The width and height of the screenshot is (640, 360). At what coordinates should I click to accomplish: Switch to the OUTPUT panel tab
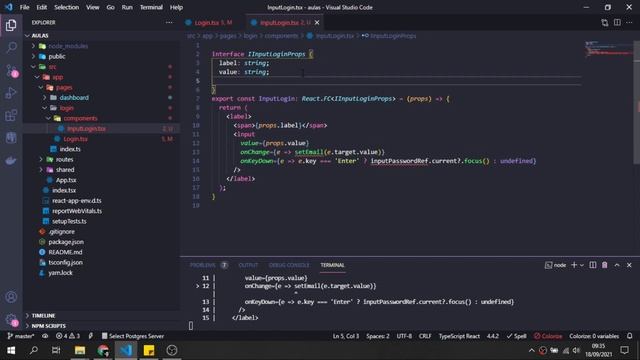pyautogui.click(x=248, y=265)
